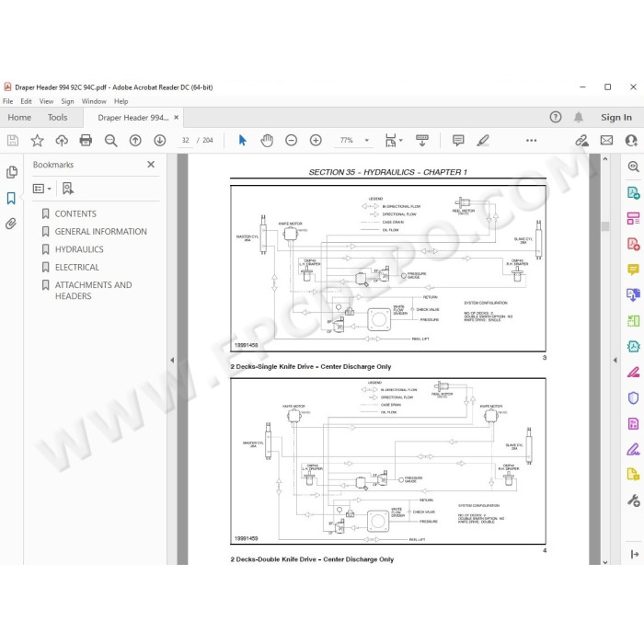Viewport: 644px width, 644px height.
Task: Upload file to cloud icon
Action: pyautogui.click(x=62, y=141)
